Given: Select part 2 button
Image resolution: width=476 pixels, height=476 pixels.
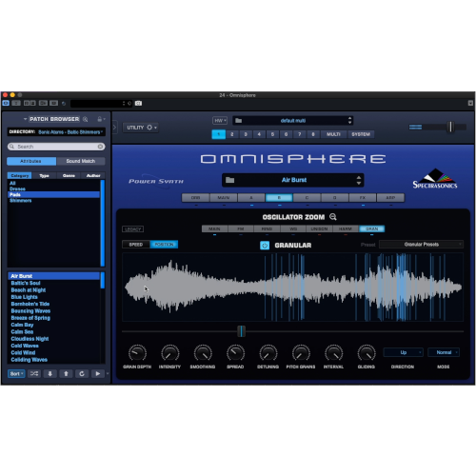Looking at the screenshot, I should coord(232,134).
